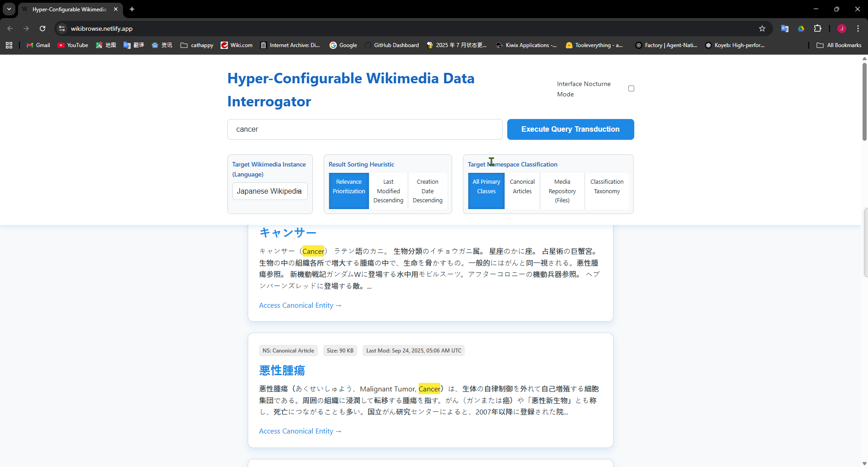This screenshot has width=868, height=467.
Task: Open the All Bookmarks folder
Action: (x=839, y=45)
